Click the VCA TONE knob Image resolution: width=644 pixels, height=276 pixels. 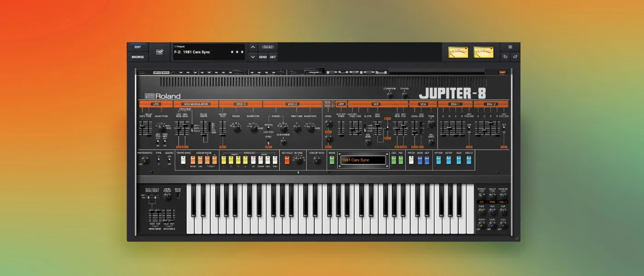click(431, 123)
